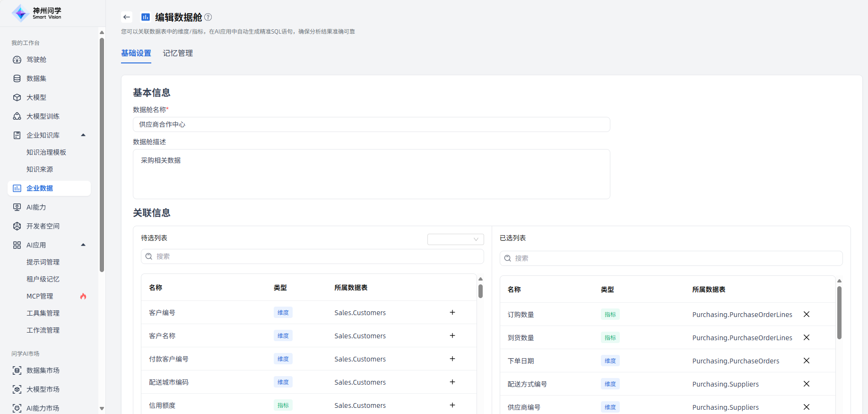Remove 供应商编号 from the selected list
This screenshot has height=414, width=868.
tap(807, 407)
